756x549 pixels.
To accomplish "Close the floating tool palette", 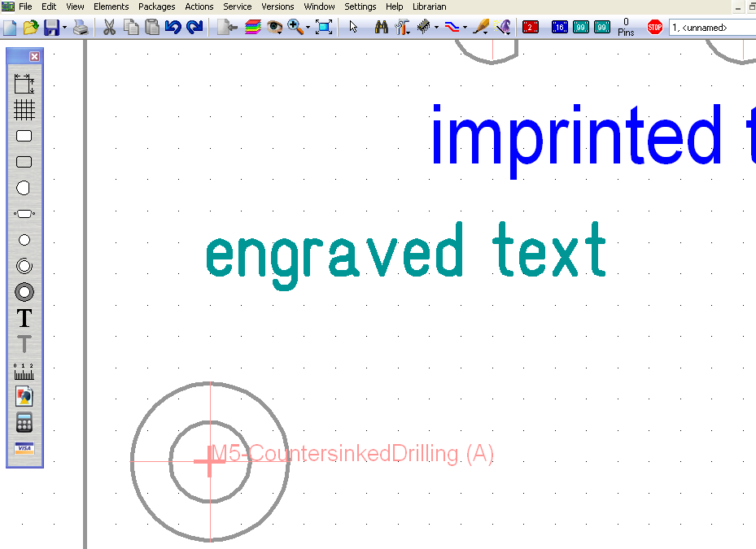I will [x=34, y=57].
